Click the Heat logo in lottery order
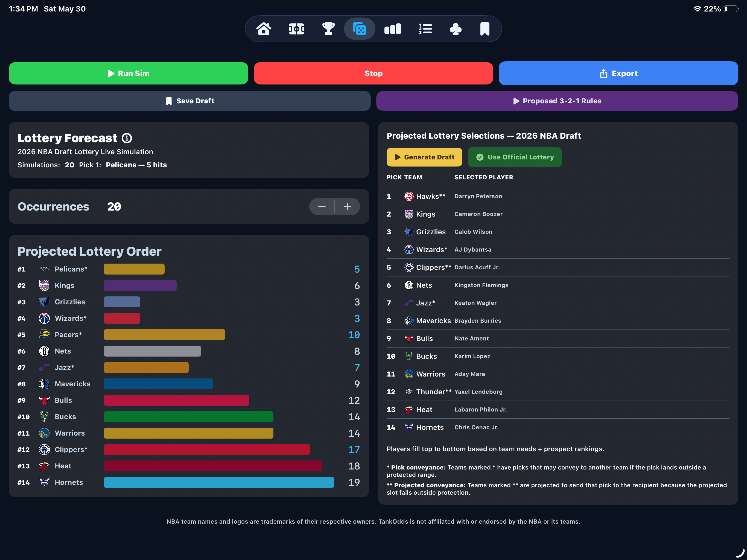Image resolution: width=747 pixels, height=560 pixels. coord(44,466)
